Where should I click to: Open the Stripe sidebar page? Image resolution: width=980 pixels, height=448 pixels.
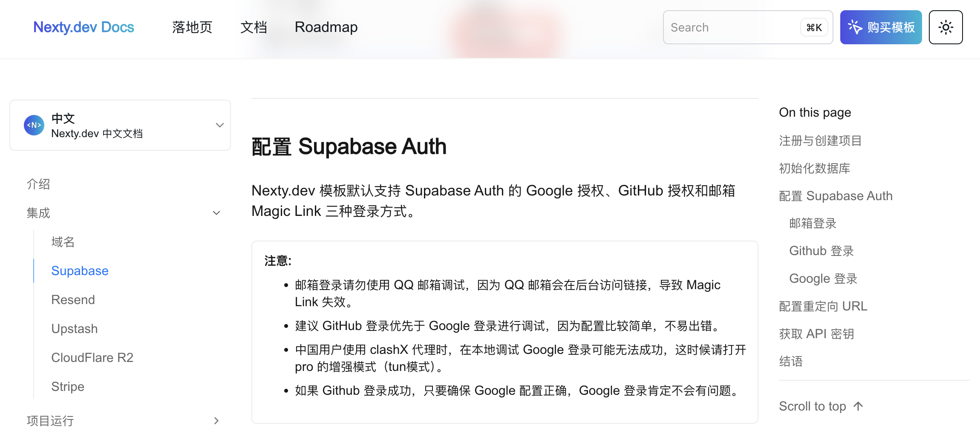68,387
